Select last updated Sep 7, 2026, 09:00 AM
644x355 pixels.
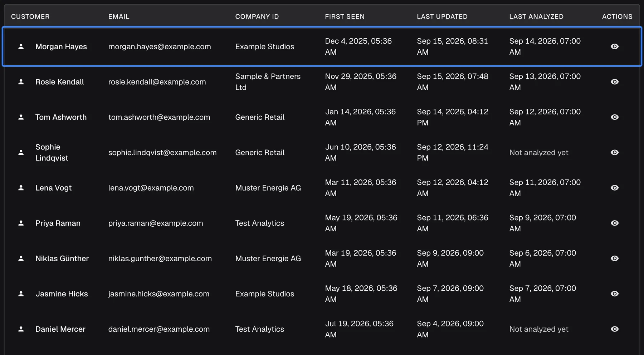click(x=450, y=294)
